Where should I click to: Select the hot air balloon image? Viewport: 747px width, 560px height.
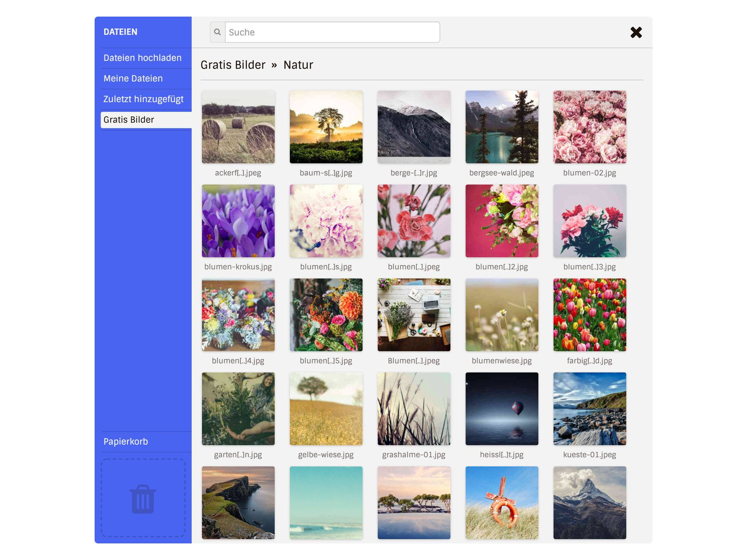(x=502, y=409)
